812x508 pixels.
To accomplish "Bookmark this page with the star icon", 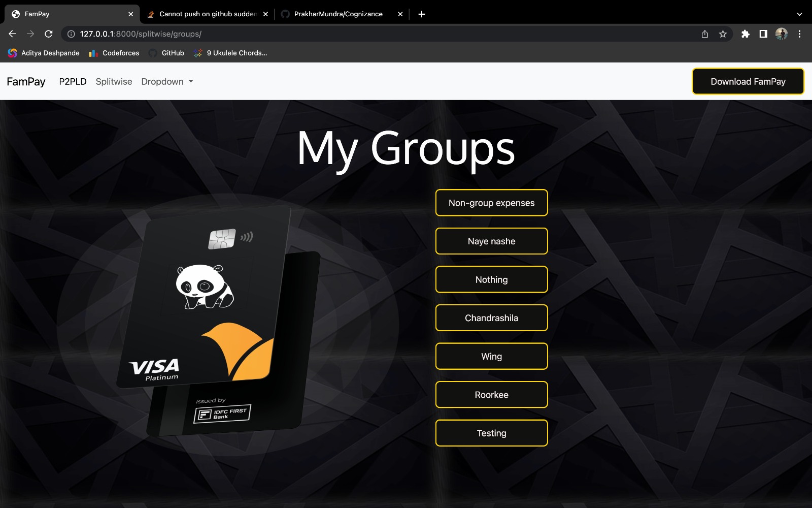I will click(x=723, y=34).
